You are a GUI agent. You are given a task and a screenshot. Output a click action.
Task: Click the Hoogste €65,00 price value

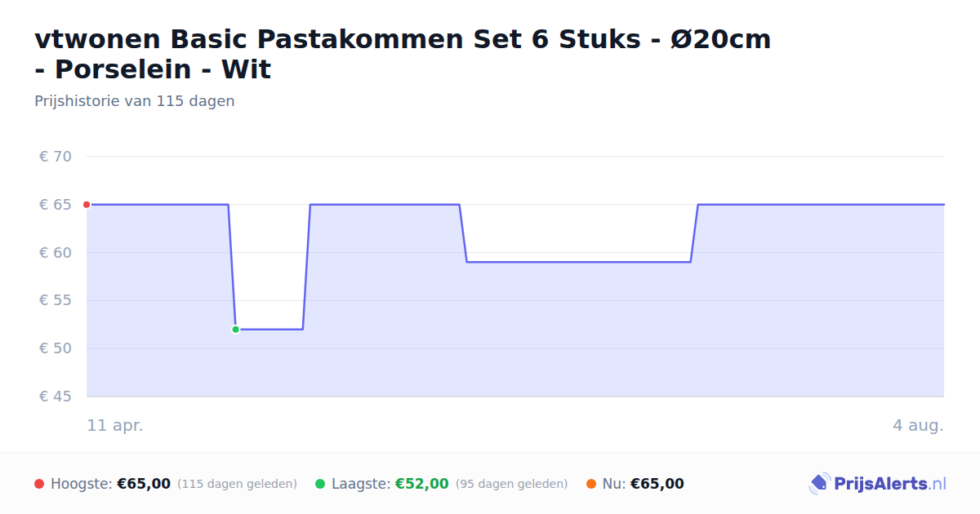coord(144,484)
